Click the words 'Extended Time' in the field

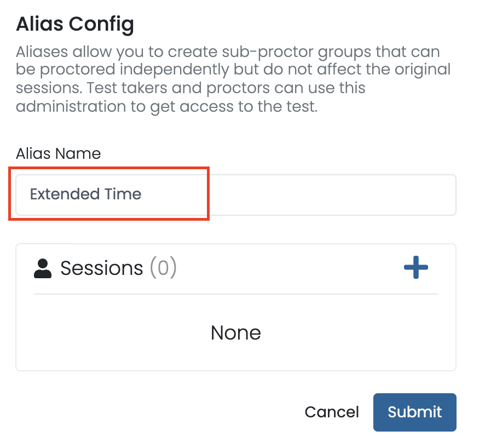pyautogui.click(x=86, y=194)
